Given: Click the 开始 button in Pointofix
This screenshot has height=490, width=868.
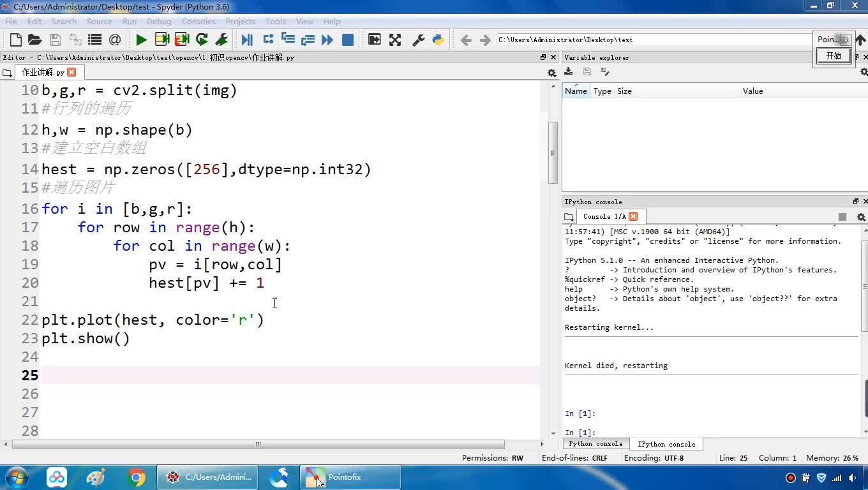Looking at the screenshot, I should pos(834,56).
